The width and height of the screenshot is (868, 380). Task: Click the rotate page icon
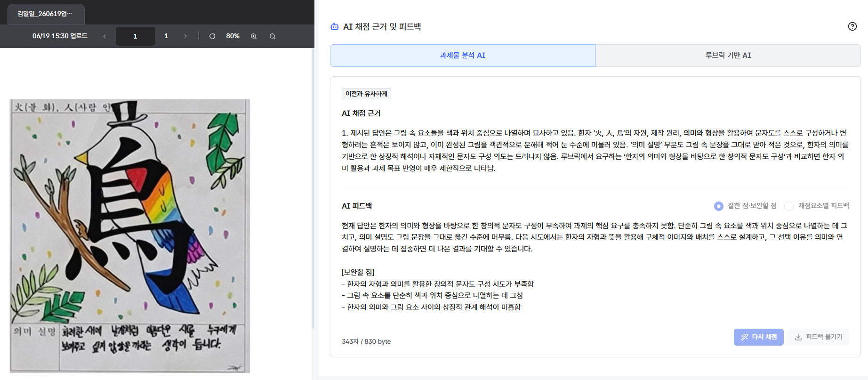click(212, 36)
